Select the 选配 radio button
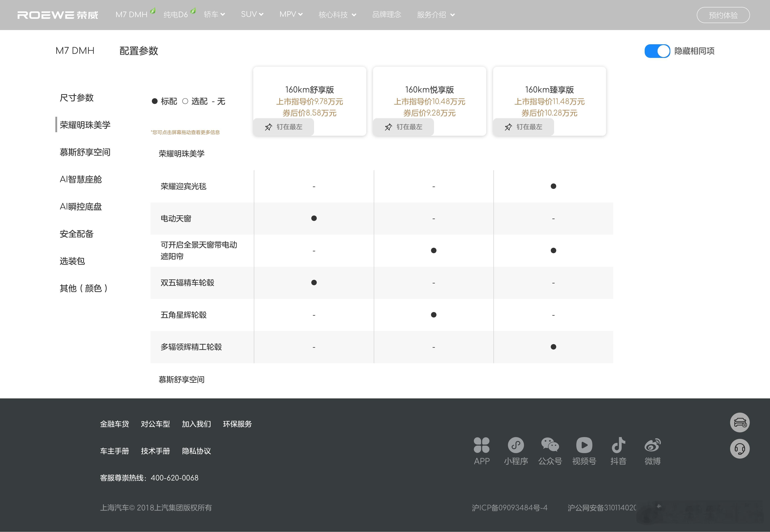The height and width of the screenshot is (532, 770). point(185,101)
